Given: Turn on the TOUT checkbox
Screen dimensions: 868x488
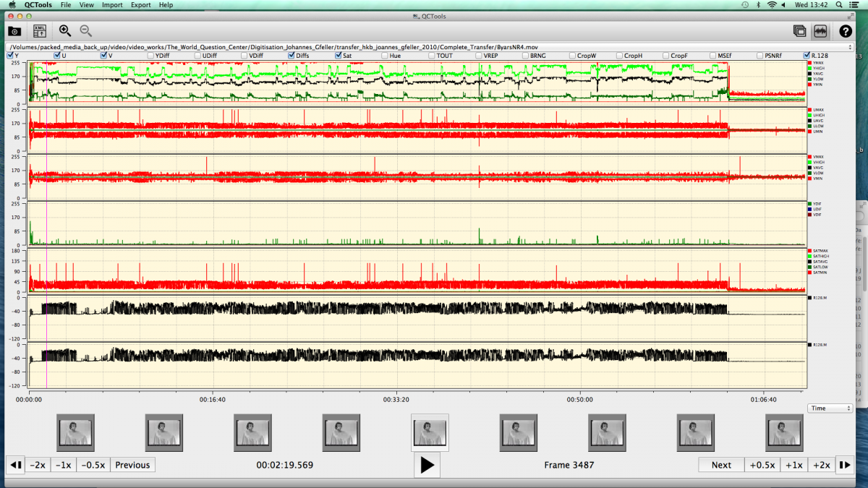Looking at the screenshot, I should coord(432,56).
